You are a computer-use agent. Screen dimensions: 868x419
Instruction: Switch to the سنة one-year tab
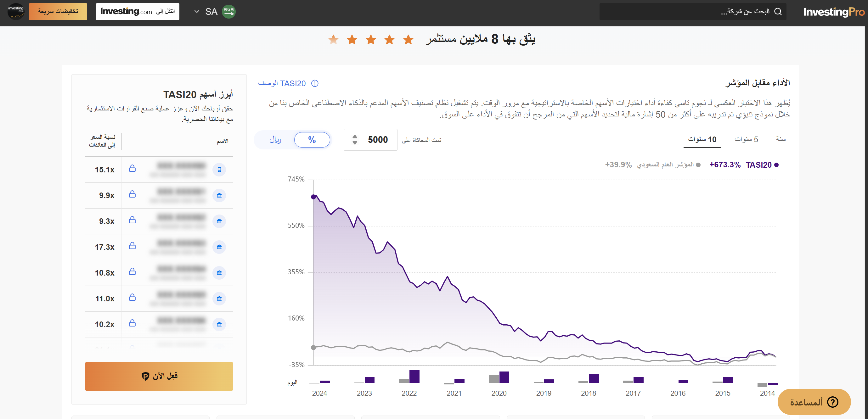tap(781, 139)
